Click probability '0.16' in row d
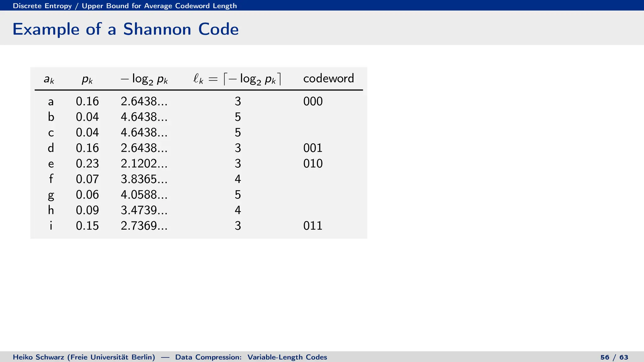Viewport: 644px width, 362px height. tap(87, 148)
